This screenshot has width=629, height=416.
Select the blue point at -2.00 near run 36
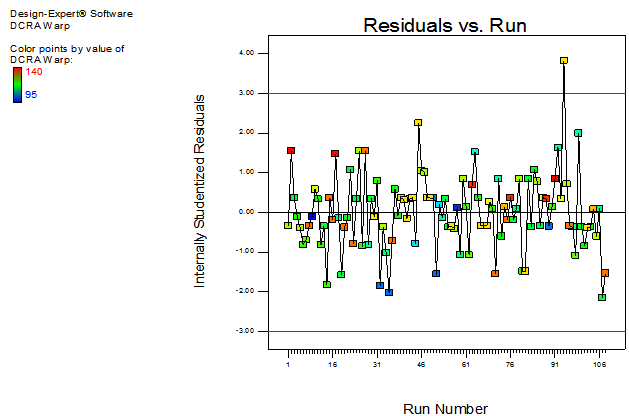pos(389,292)
